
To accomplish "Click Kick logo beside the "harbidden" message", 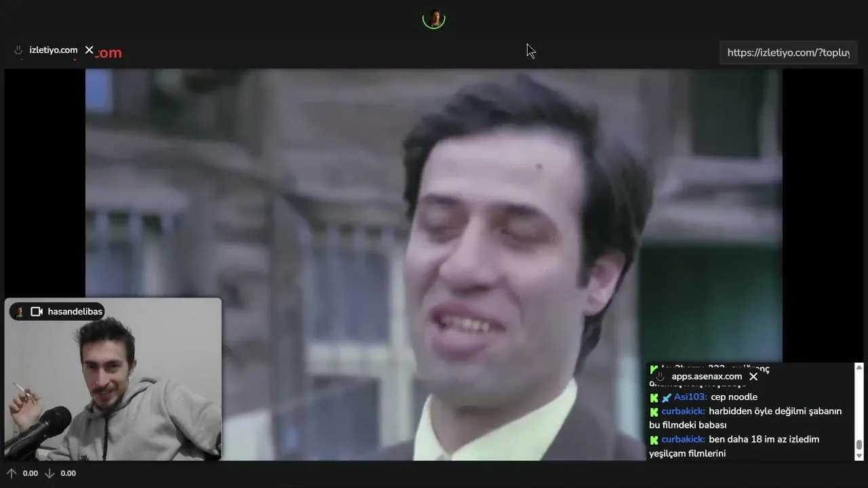I will (x=654, y=411).
